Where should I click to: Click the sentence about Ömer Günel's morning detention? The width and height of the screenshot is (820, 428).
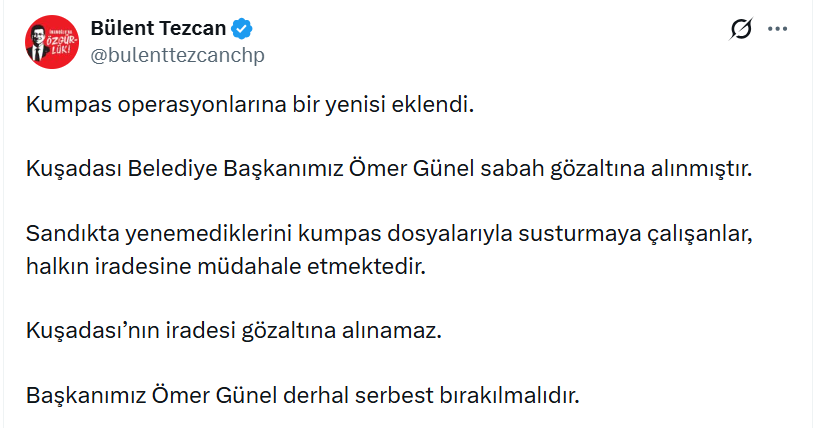pyautogui.click(x=388, y=168)
